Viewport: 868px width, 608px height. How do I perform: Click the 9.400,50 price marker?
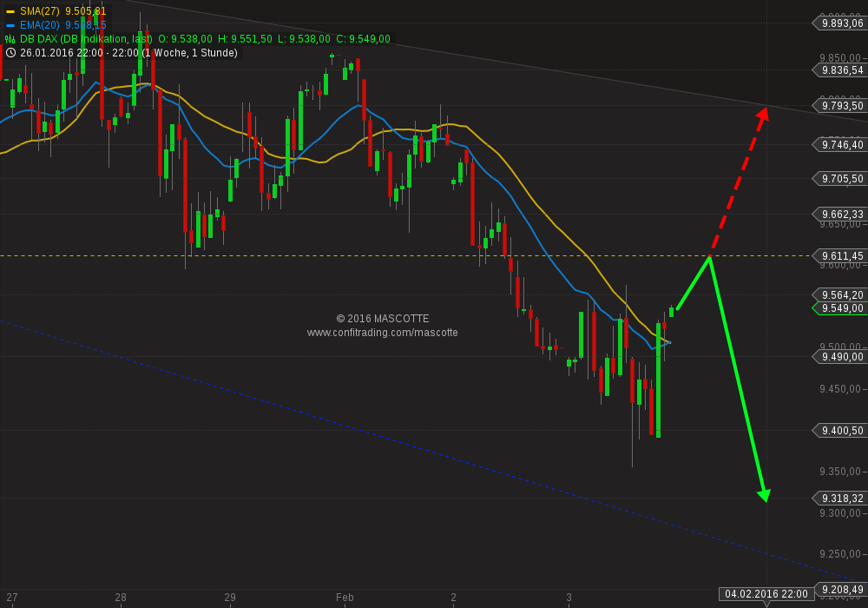coord(841,431)
